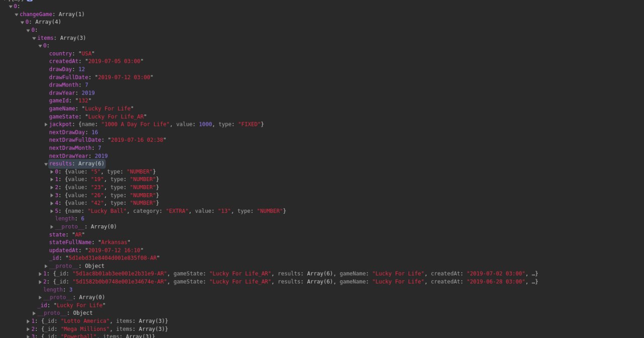This screenshot has height=338, width=644.
Task: Expand the Mega Millions entry
Action: (x=29, y=329)
